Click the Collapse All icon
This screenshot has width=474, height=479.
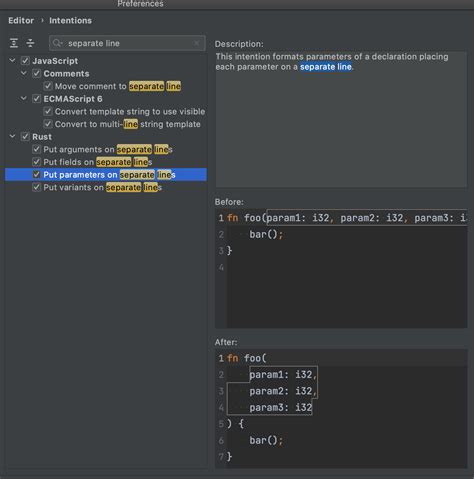pos(30,43)
